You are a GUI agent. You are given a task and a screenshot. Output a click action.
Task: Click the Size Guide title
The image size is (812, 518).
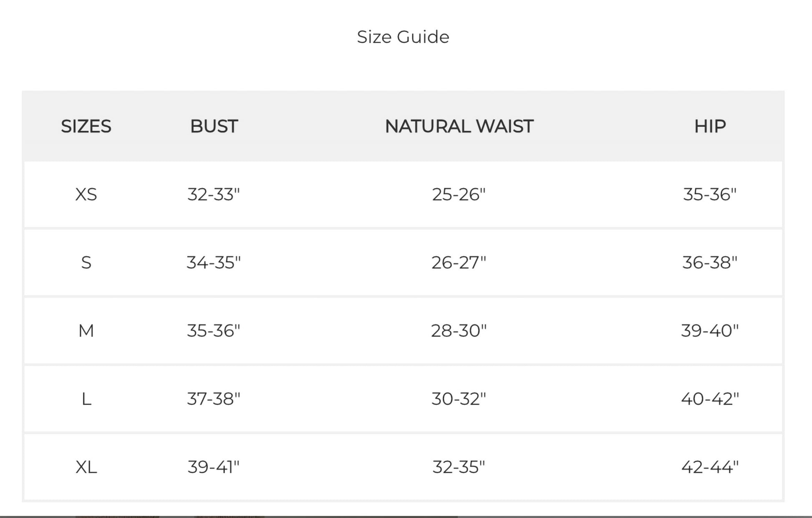pos(403,37)
